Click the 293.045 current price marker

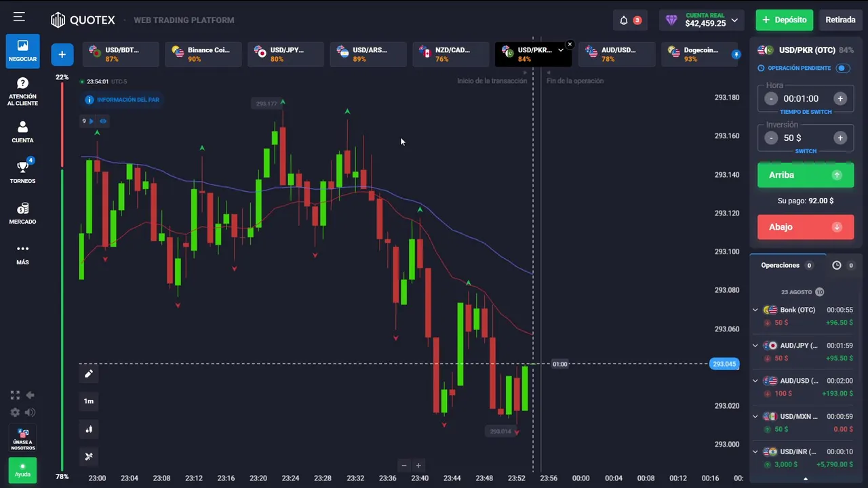(724, 364)
